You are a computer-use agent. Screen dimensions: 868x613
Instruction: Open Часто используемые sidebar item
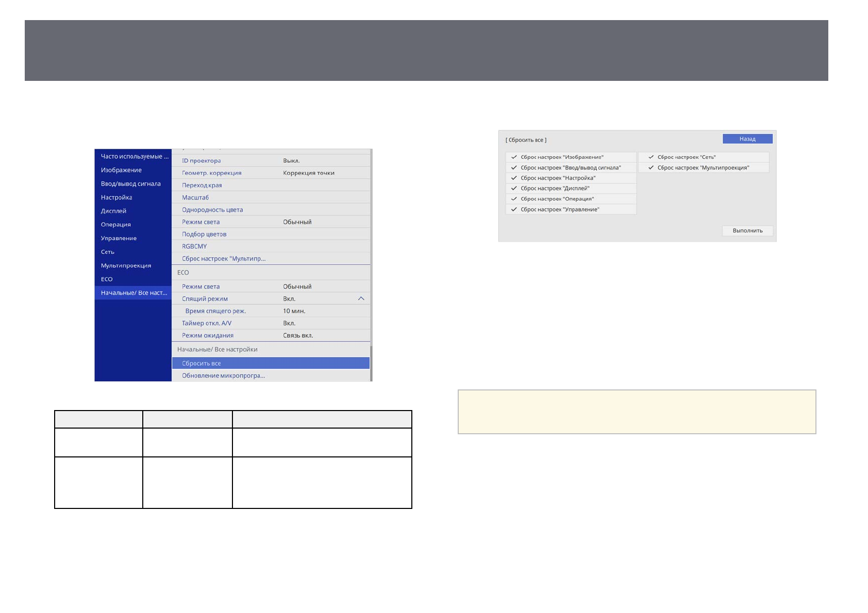click(134, 157)
